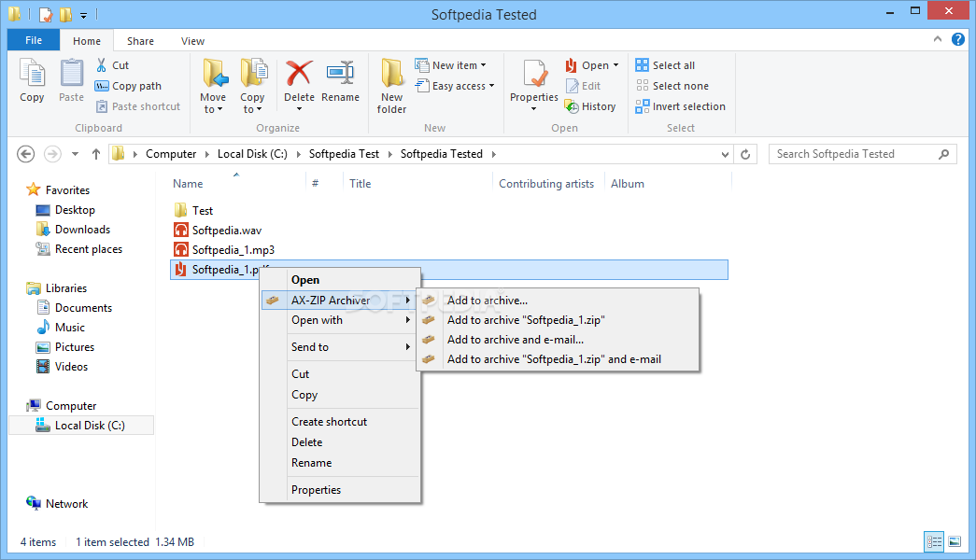Screen dimensions: 976x560
Task: Switch to the Share tab
Action: coord(140,41)
